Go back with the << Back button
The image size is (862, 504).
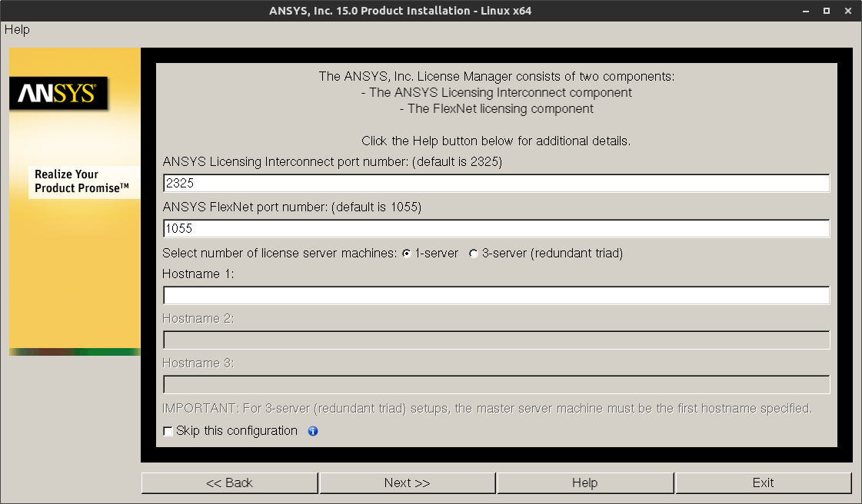point(229,483)
